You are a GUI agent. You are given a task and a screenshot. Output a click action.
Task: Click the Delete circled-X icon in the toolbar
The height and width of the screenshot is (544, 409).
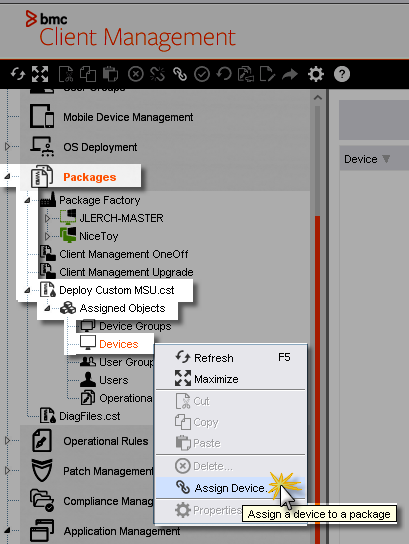pos(136,74)
